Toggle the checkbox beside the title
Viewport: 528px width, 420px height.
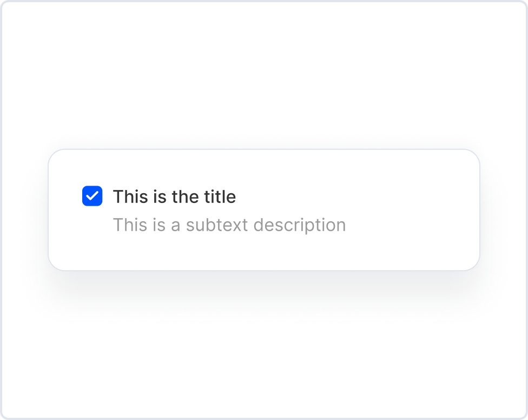[92, 196]
